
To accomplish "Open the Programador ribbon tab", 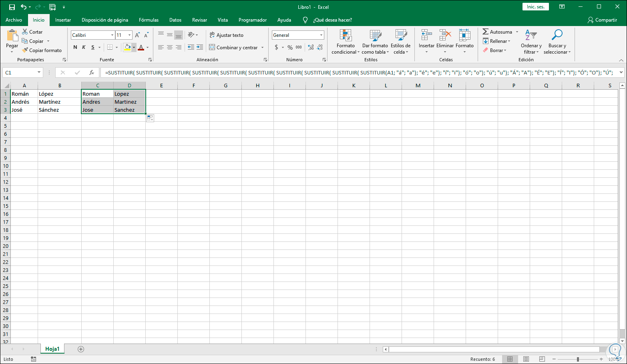I will [252, 20].
